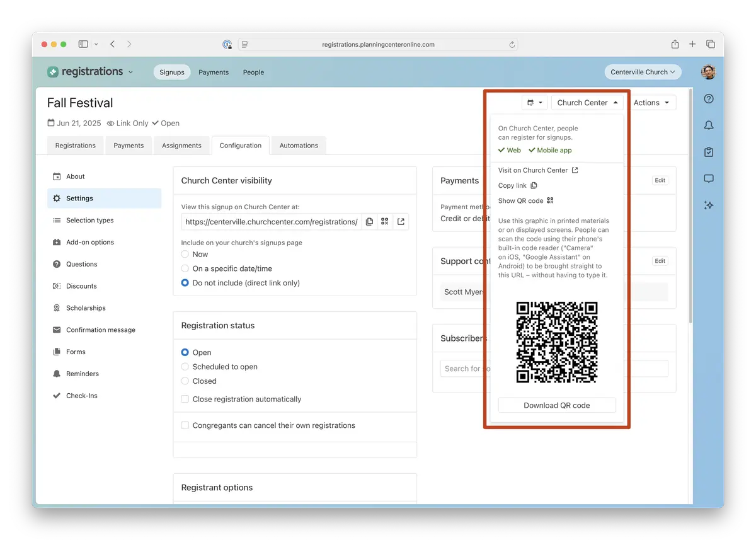Image resolution: width=756 pixels, height=540 pixels.
Task: Show QR code icon beside the URL field
Action: (385, 222)
